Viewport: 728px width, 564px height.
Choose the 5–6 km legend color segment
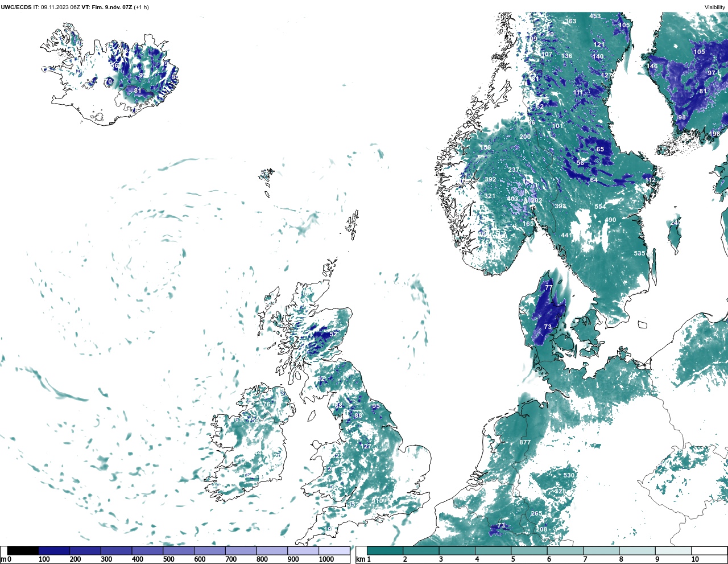coord(529,551)
